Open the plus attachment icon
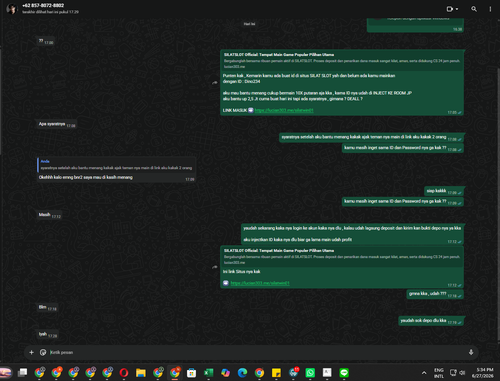Image resolution: width=500 pixels, height=381 pixels. [x=31, y=352]
